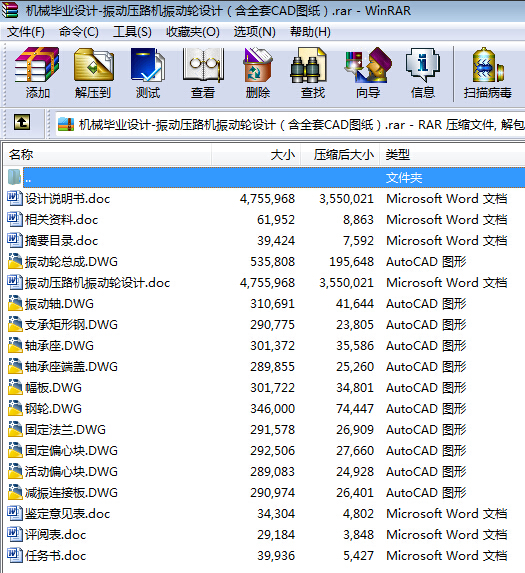
Task: Sort by the 名称 column header
Action: coord(107,155)
